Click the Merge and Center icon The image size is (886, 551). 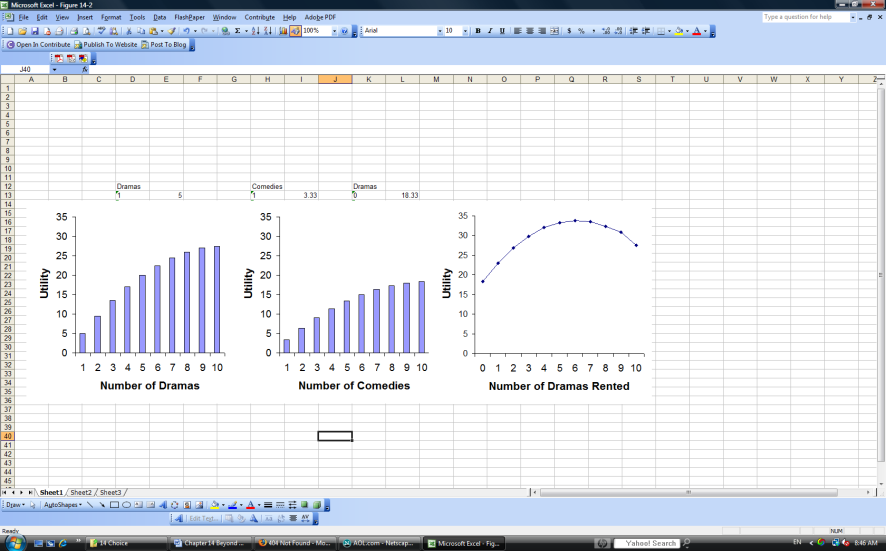(x=554, y=31)
